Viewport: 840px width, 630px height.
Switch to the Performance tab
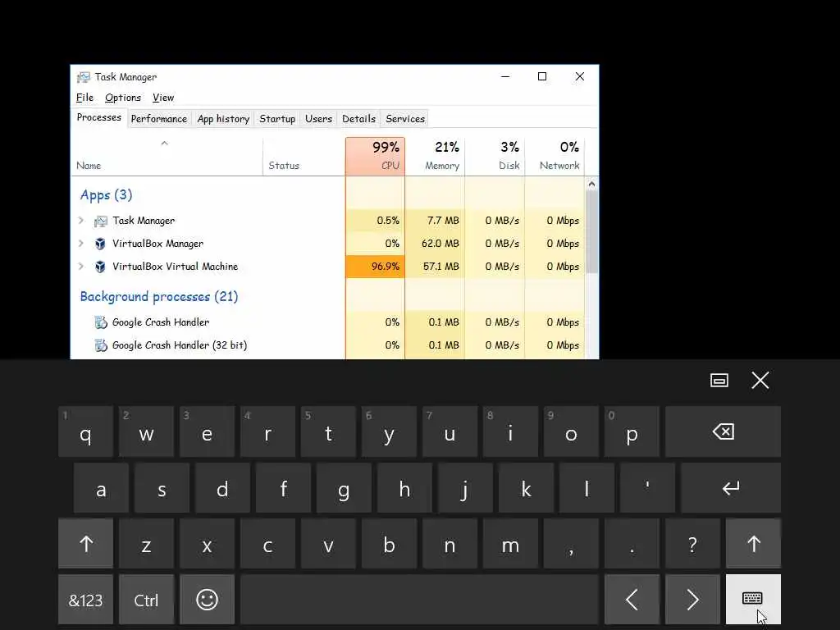tap(159, 119)
